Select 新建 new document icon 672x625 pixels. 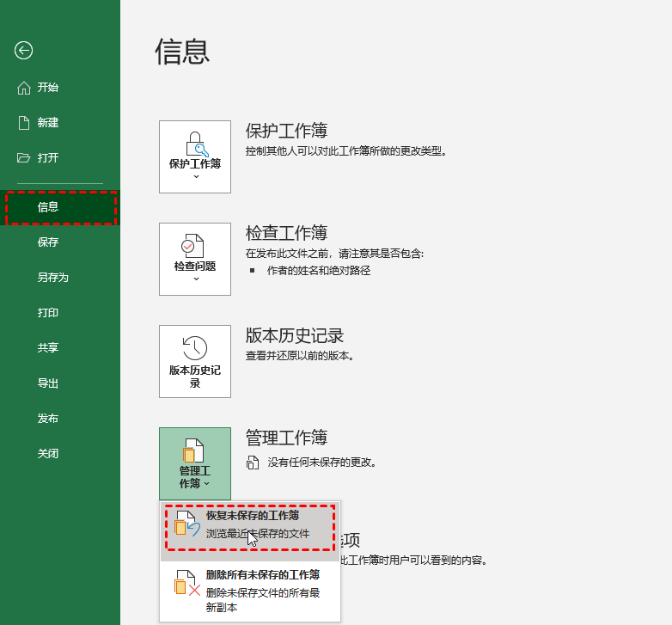pos(24,123)
